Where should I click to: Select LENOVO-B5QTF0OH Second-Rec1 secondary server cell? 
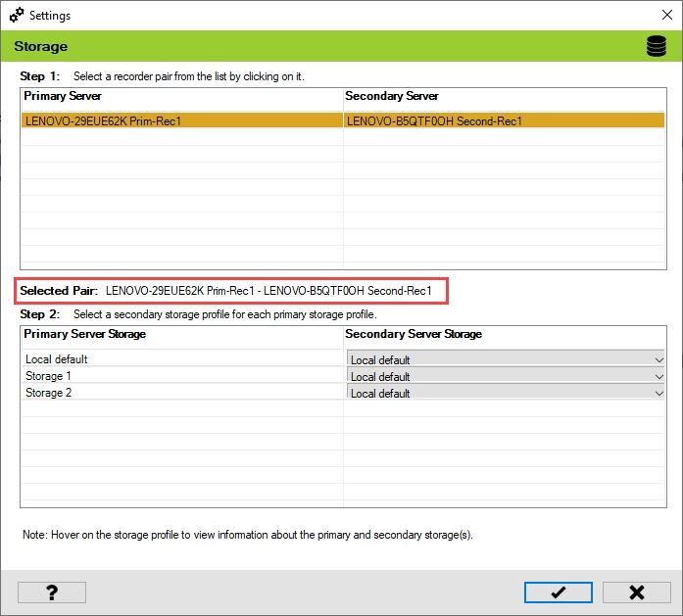tap(504, 121)
